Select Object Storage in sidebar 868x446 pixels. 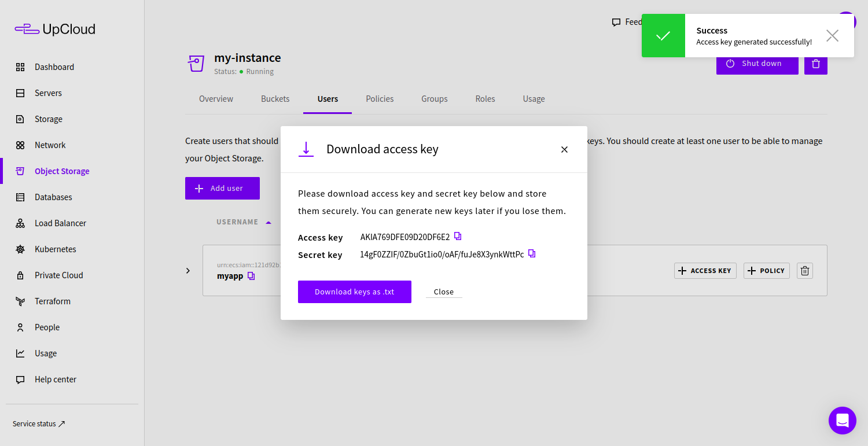(x=62, y=171)
